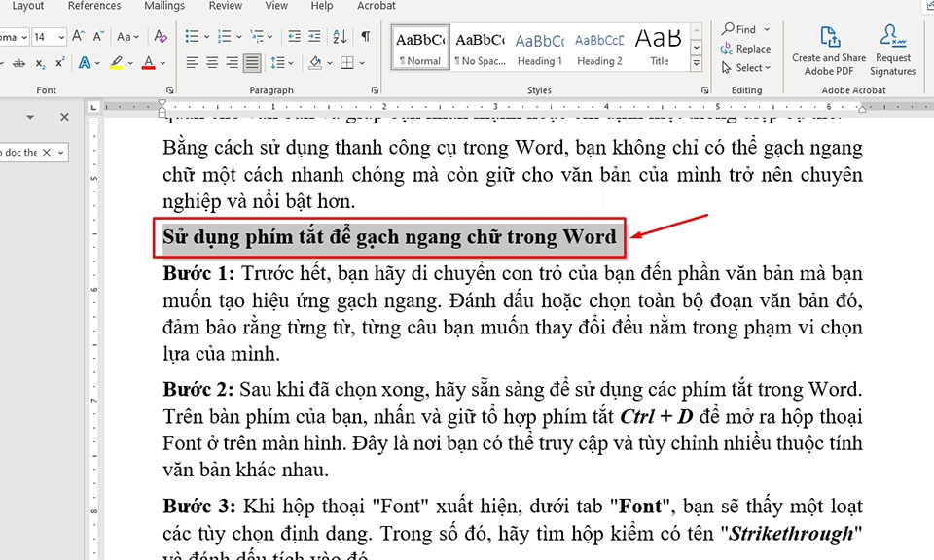Open the Paragraph dialog launcher
This screenshot has height=560, width=934.
click(x=375, y=90)
